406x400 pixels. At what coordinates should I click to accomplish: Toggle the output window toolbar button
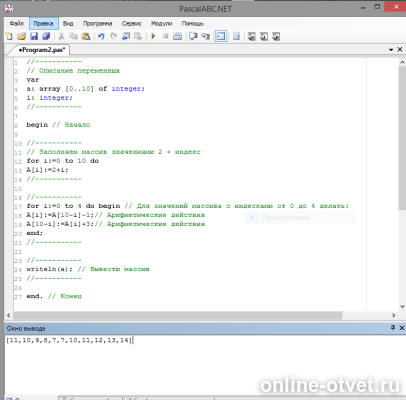[x=221, y=36]
